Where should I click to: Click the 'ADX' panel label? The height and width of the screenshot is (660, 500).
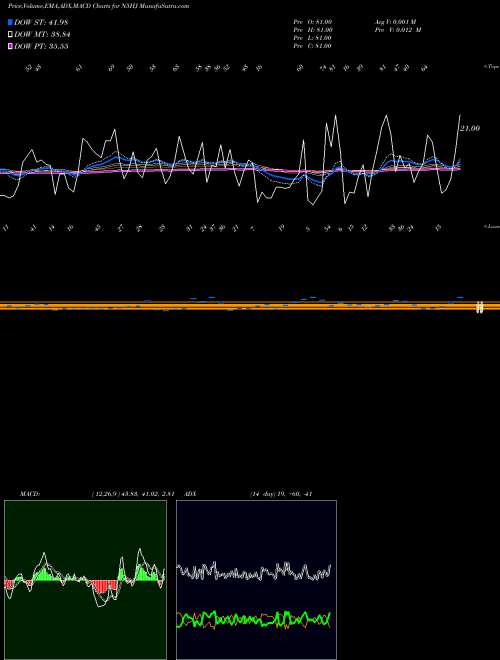(191, 494)
